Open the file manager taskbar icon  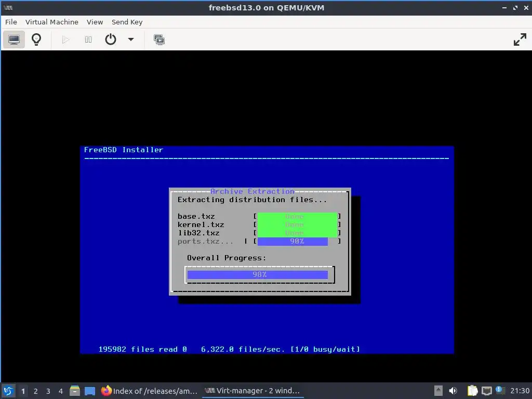[75, 391]
